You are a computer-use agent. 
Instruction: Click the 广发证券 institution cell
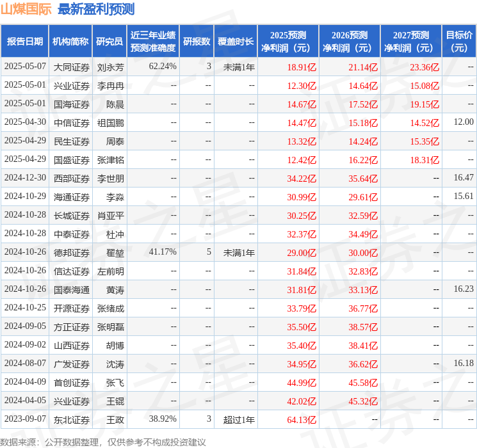pyautogui.click(x=72, y=364)
